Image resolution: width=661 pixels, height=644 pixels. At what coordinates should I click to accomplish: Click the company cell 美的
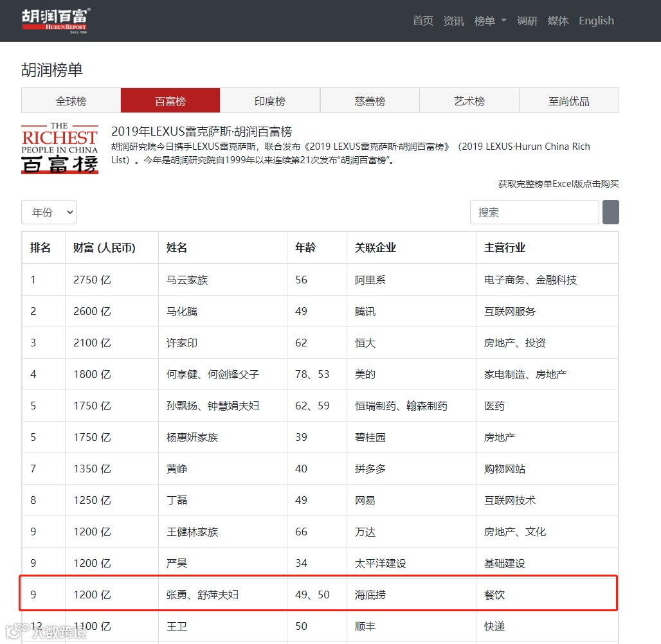coord(365,374)
